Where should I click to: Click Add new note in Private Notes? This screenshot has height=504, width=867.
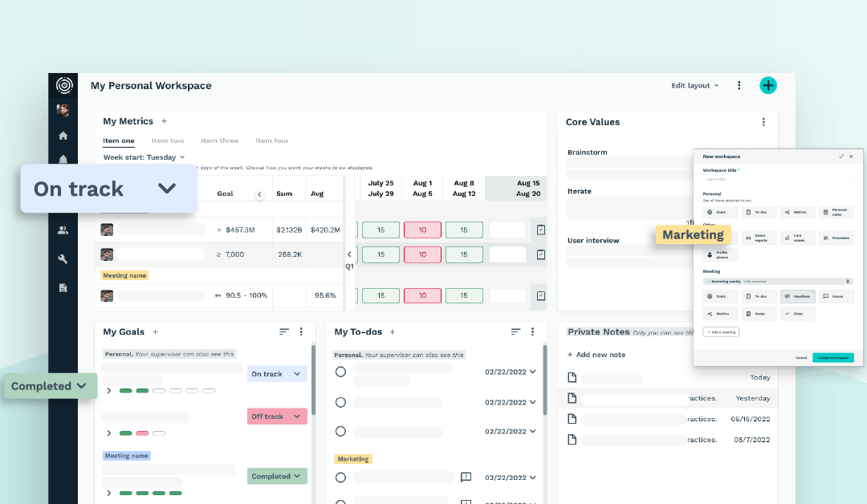click(x=596, y=355)
